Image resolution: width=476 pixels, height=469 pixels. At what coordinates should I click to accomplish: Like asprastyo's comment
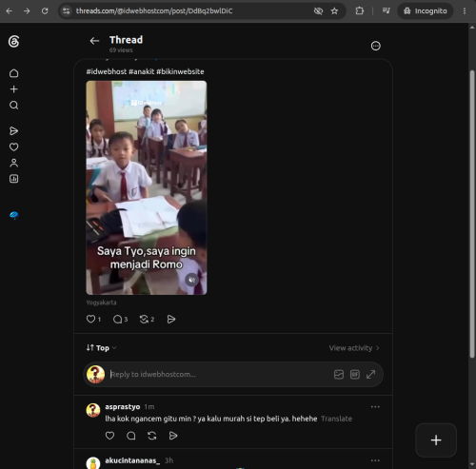pyautogui.click(x=109, y=436)
